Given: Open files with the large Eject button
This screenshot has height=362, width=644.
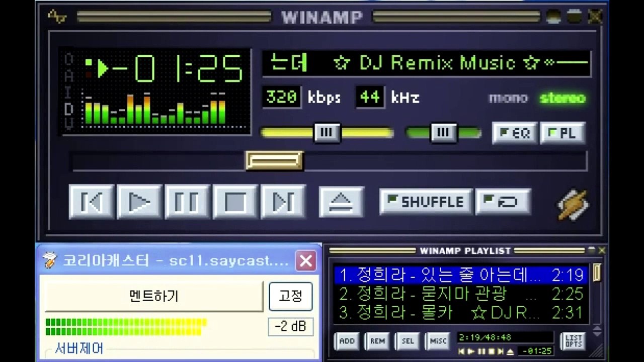Looking at the screenshot, I should [341, 202].
